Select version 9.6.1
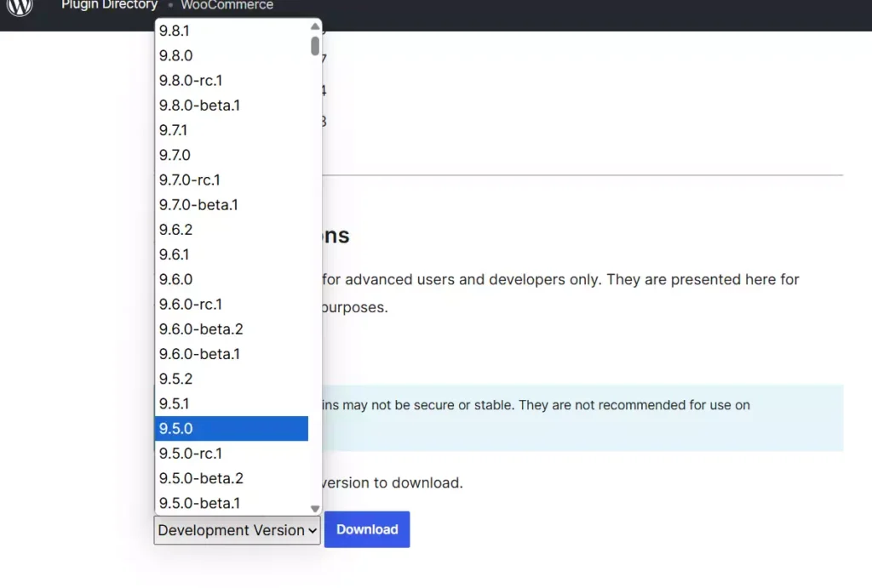 click(x=232, y=254)
